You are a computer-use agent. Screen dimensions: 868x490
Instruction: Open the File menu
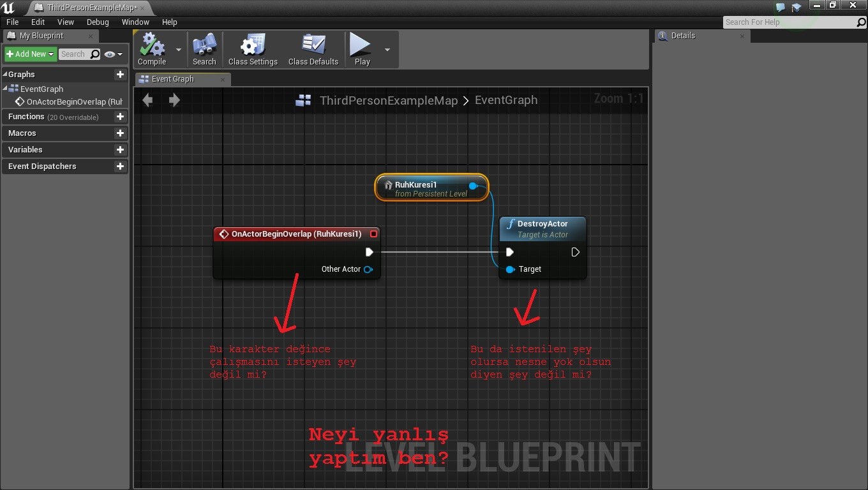pos(13,22)
